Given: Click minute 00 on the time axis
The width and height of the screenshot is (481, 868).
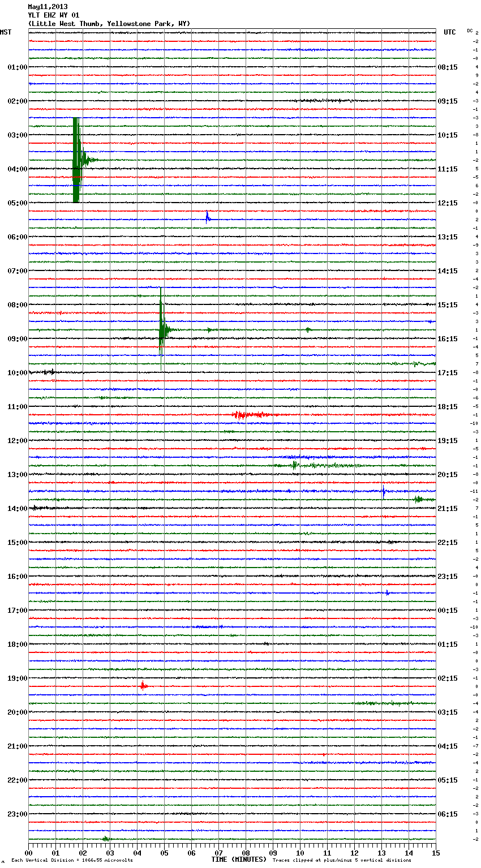Looking at the screenshot, I should point(28,853).
